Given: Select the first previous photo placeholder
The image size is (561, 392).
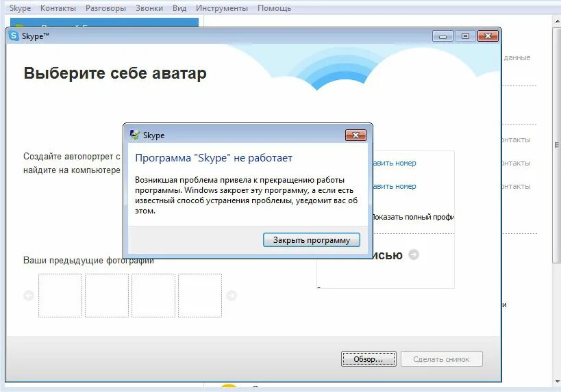Looking at the screenshot, I should (60, 296).
